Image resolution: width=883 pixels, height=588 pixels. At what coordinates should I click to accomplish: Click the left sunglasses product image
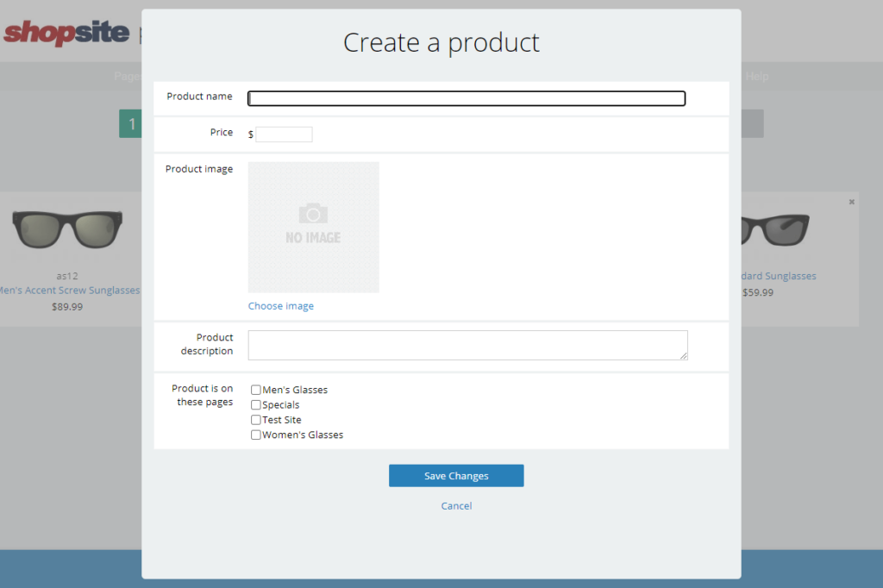(x=67, y=229)
